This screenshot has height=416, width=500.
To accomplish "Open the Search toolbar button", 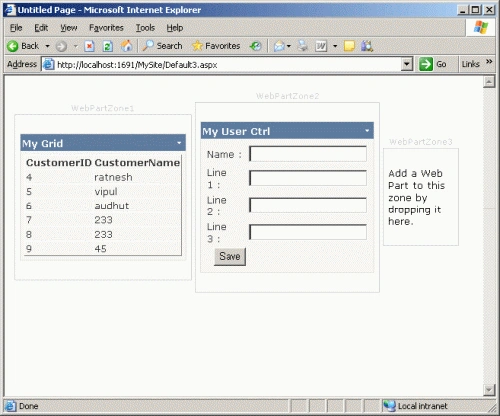I will pos(162,46).
